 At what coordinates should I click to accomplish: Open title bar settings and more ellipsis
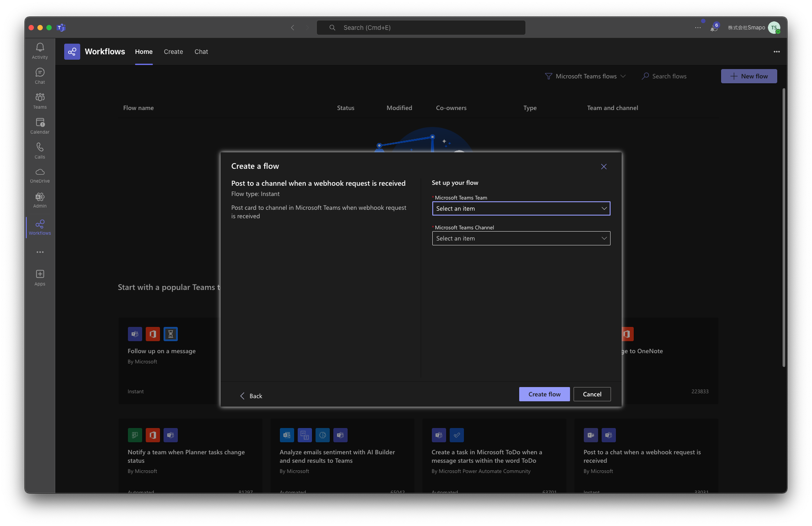[x=698, y=28]
